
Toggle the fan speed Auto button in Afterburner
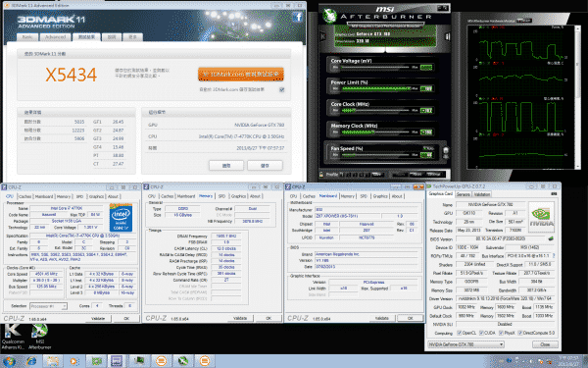coord(428,149)
